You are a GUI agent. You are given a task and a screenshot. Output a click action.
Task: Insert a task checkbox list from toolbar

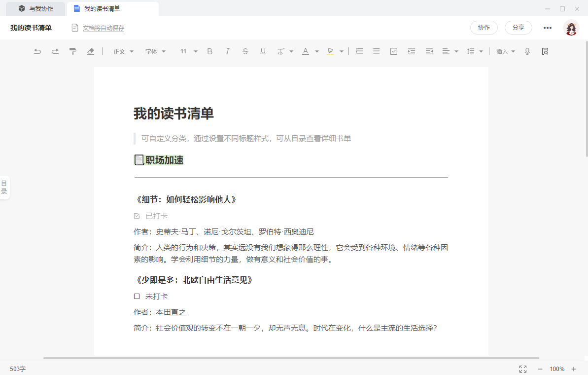pos(394,51)
